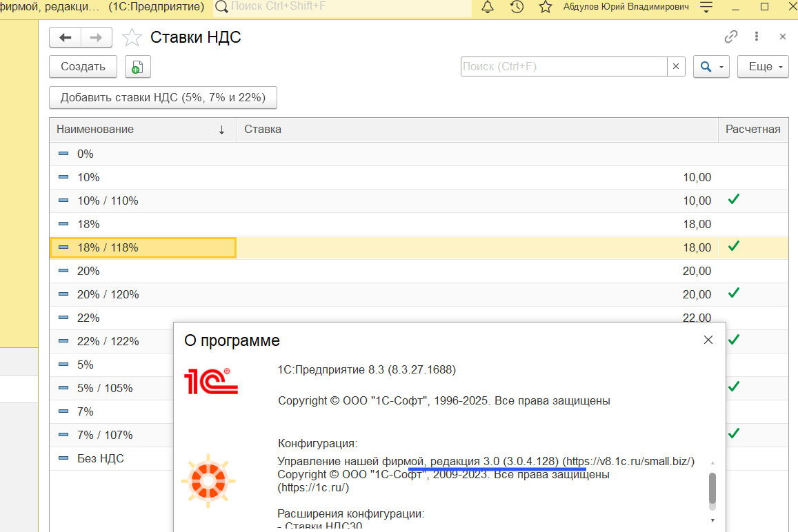Open form options three dots menu
This screenshot has height=532, width=798.
click(756, 36)
